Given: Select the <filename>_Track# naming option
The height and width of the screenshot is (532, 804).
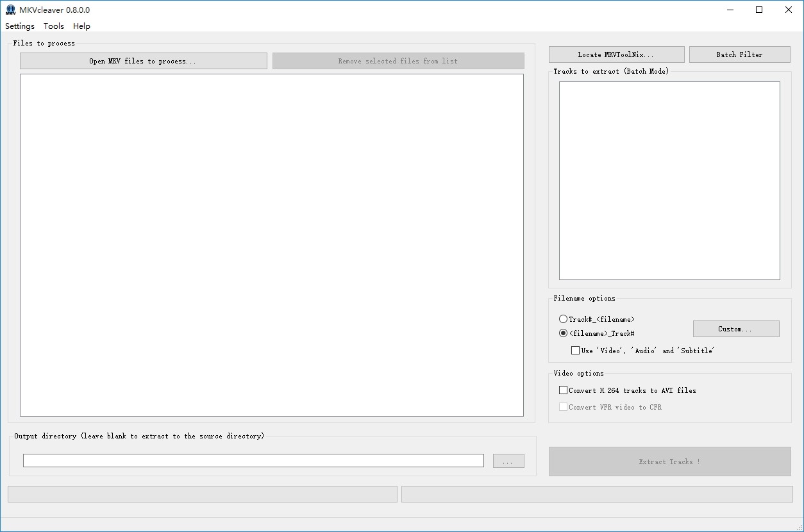Looking at the screenshot, I should pos(563,333).
